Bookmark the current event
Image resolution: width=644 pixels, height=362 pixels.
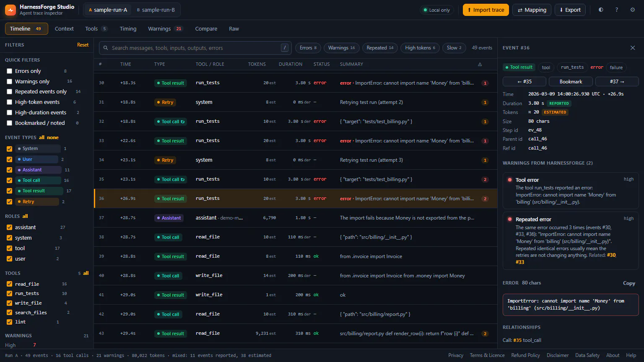click(571, 81)
